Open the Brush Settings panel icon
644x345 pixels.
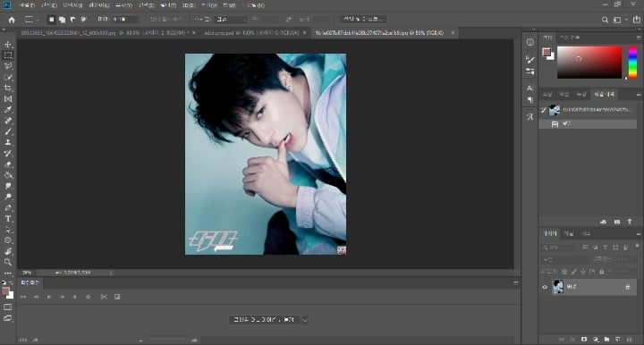530,60
